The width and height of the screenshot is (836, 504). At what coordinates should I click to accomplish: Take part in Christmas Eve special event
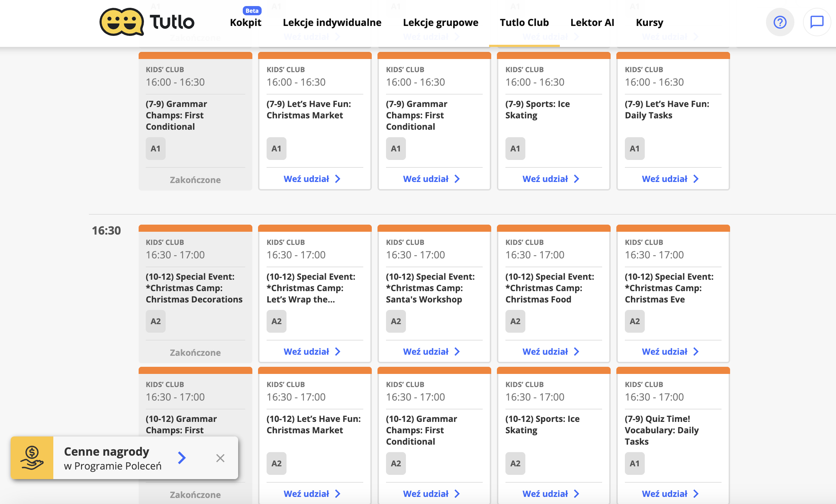670,352
